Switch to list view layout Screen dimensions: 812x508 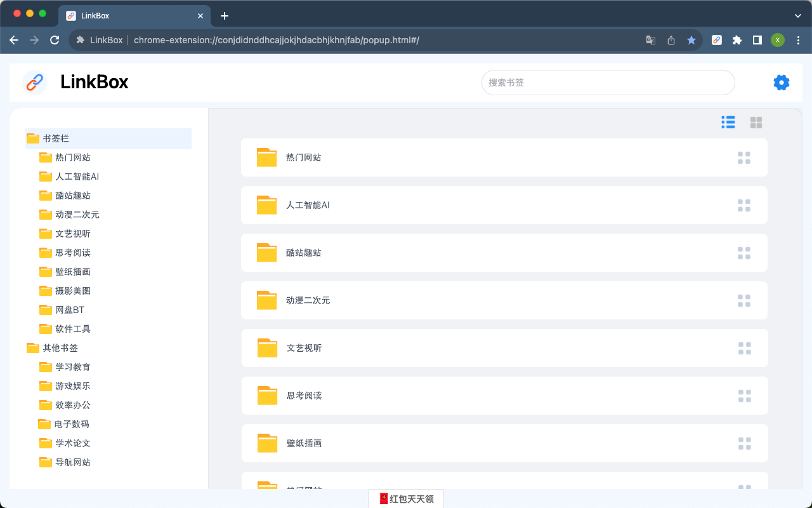[x=728, y=123]
